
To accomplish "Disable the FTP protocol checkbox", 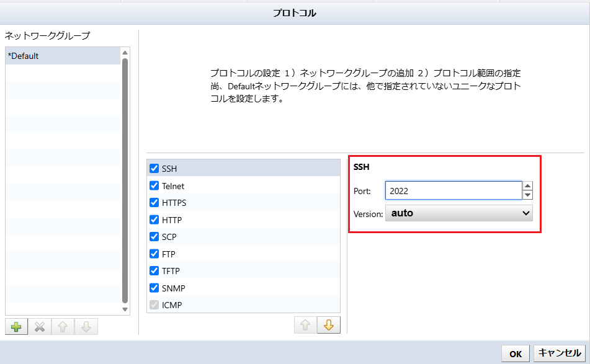I will click(154, 254).
